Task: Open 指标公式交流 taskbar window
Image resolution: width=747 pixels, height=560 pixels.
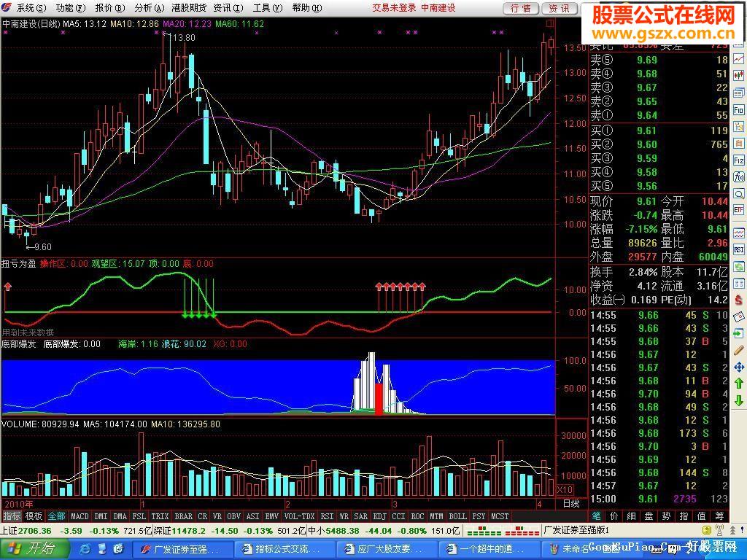Action: pos(284,549)
